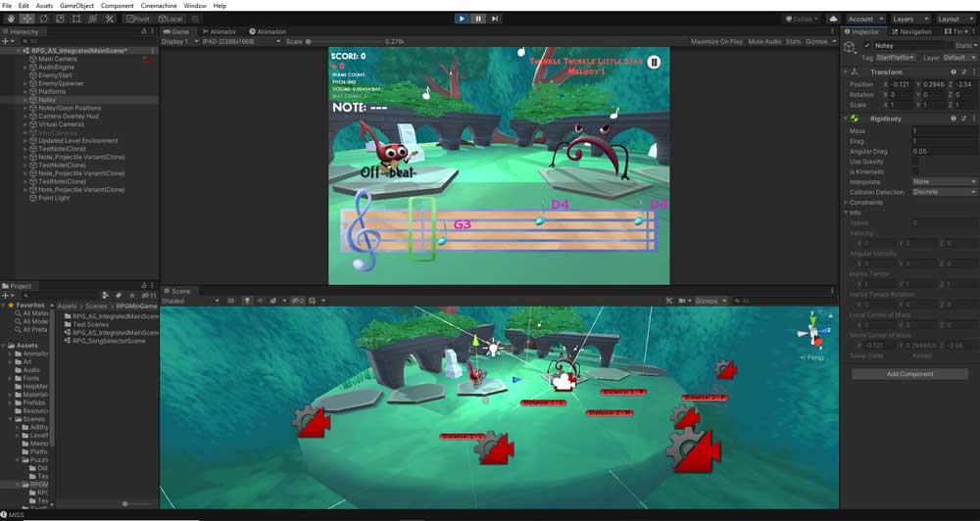Open the Layer Default dropdown
The width and height of the screenshot is (980, 521).
click(x=958, y=58)
